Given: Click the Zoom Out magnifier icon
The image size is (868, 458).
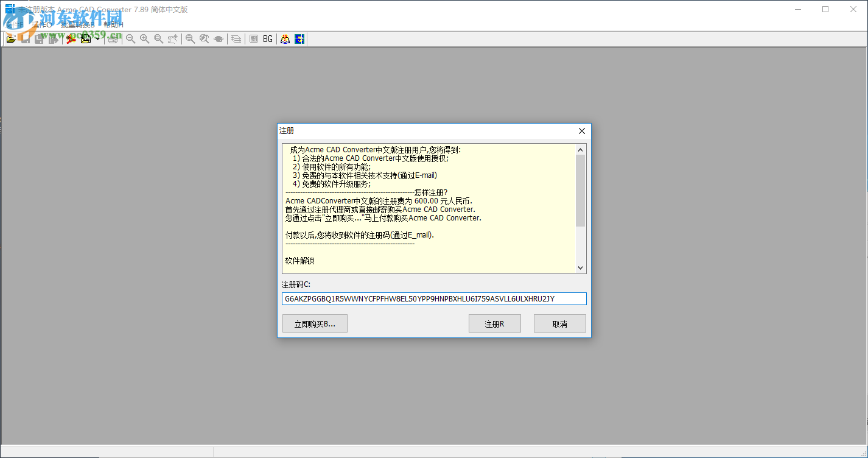Looking at the screenshot, I should (x=130, y=38).
